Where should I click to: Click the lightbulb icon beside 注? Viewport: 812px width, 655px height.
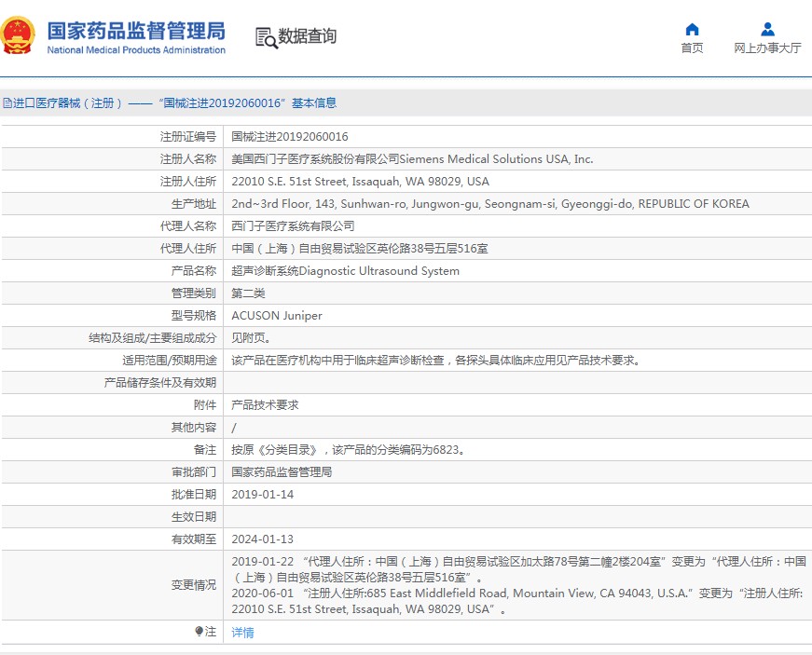point(199,631)
